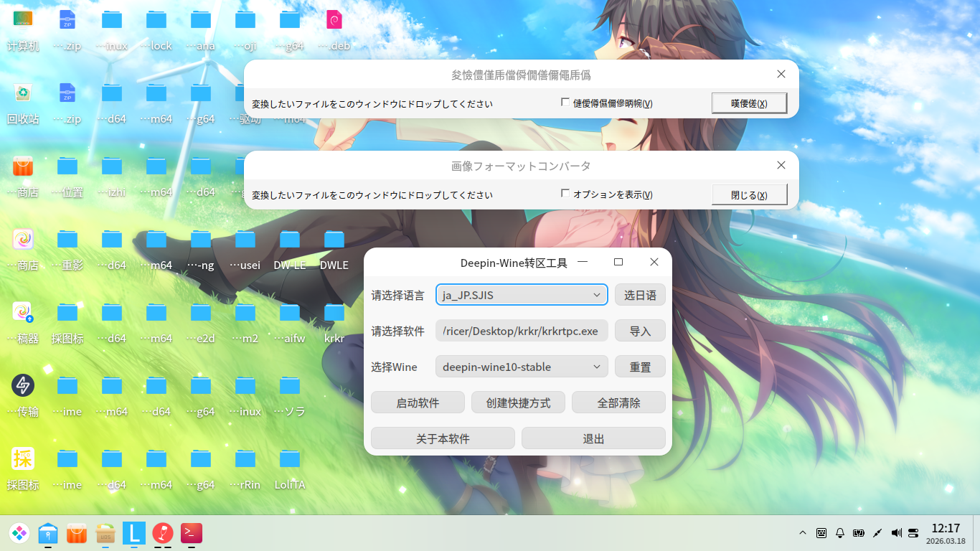
Task: Open the notification bell in tray
Action: tap(840, 533)
